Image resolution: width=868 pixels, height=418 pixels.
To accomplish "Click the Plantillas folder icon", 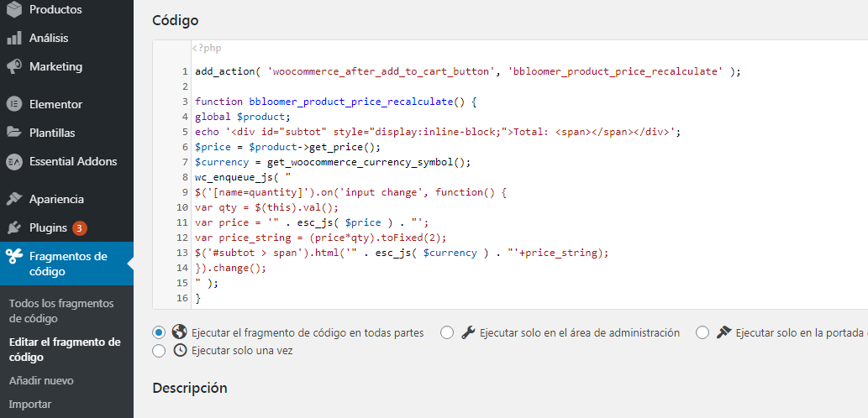I will pos(14,133).
